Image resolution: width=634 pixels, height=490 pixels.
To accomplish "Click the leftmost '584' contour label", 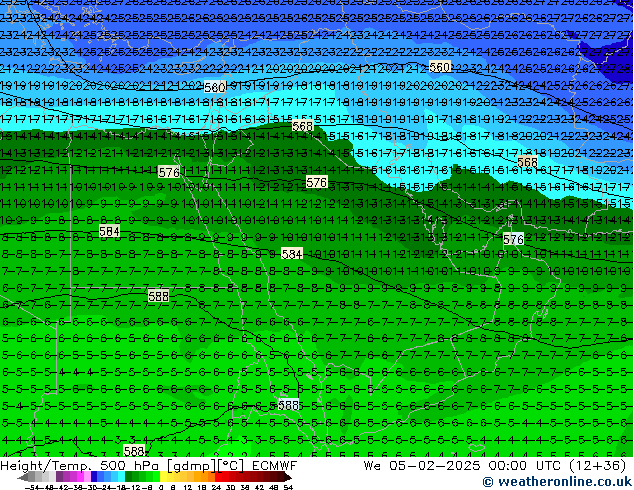I will click(x=109, y=231).
